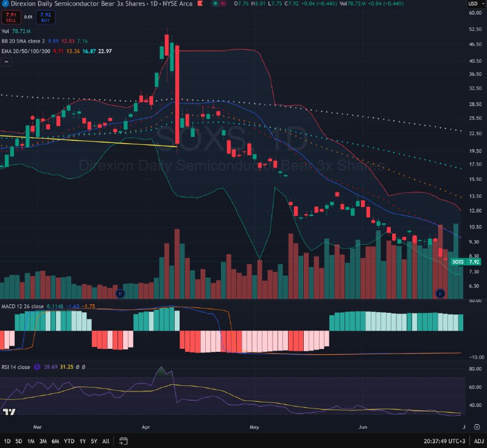Select the 1Y time range
The width and height of the screenshot is (487, 448).
pyautogui.click(x=83, y=441)
